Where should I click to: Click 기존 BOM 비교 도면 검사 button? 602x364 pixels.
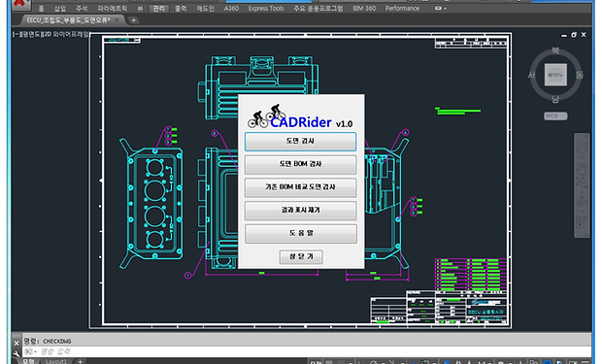(300, 187)
